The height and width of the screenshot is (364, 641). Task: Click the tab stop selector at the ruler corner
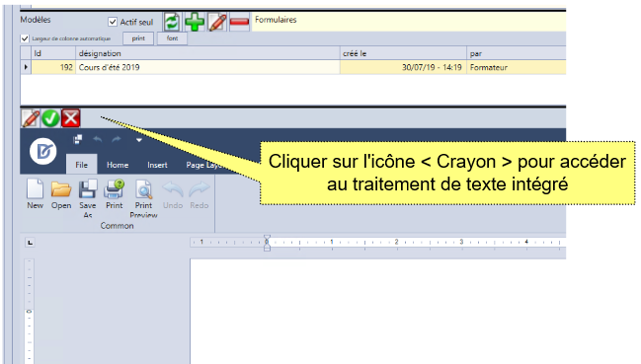(30, 243)
